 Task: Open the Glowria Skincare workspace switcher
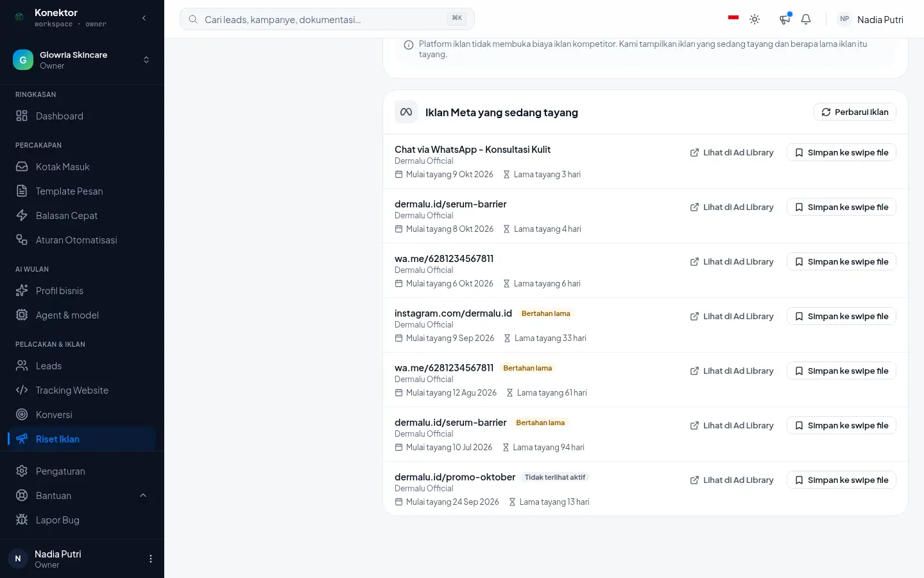pos(82,60)
